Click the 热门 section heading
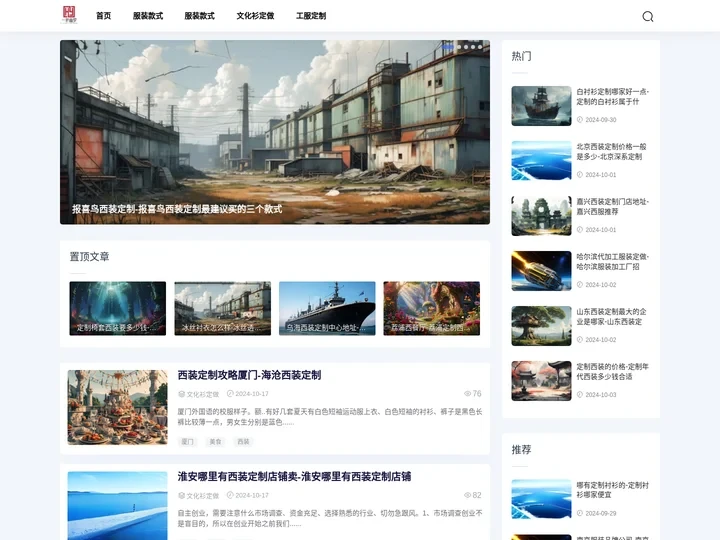Screen dimensions: 720x540 522,56
